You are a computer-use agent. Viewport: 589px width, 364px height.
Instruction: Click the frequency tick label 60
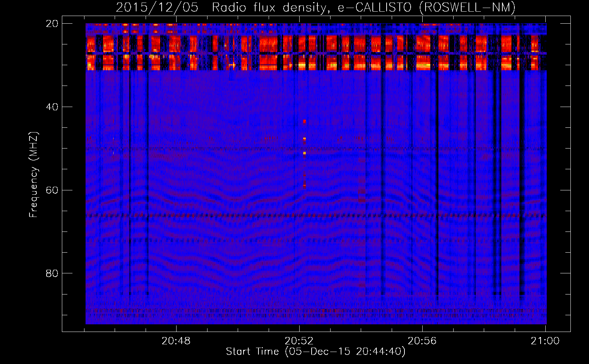52,190
